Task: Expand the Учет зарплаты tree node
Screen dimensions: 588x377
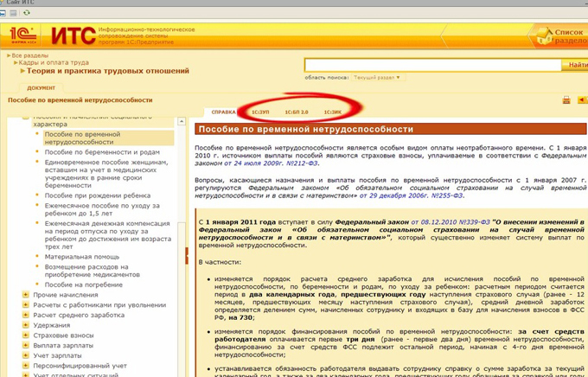Action: [x=25, y=355]
